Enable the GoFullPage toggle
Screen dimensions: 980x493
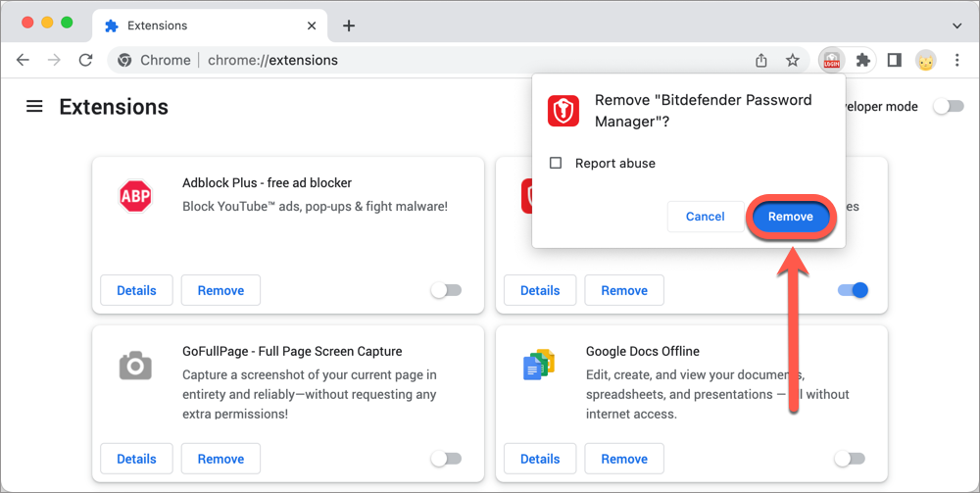pos(446,459)
